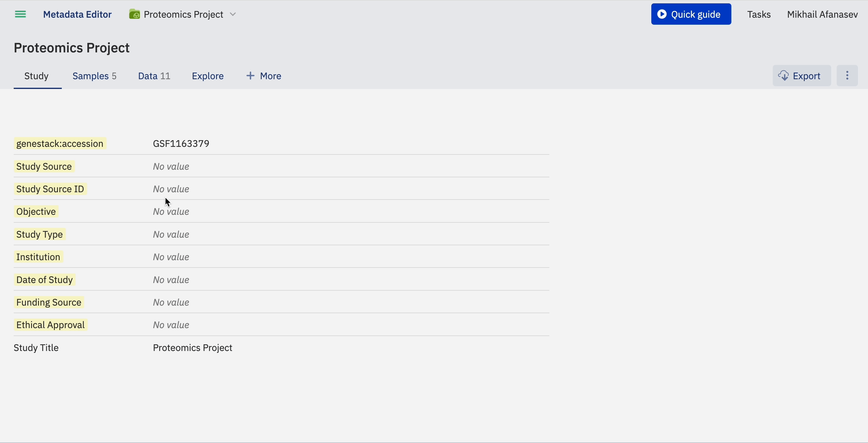Click the GSF1163379 accession value

click(x=181, y=144)
